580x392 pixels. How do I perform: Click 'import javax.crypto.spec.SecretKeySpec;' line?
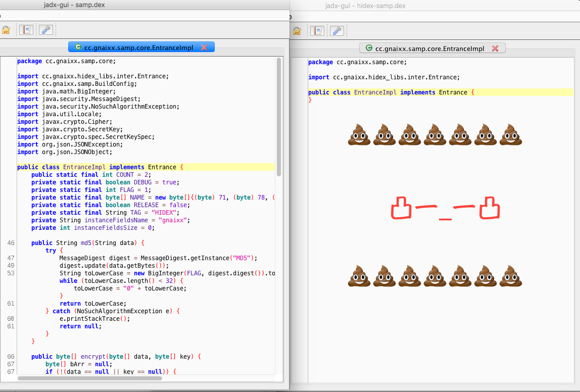pyautogui.click(x=86, y=137)
